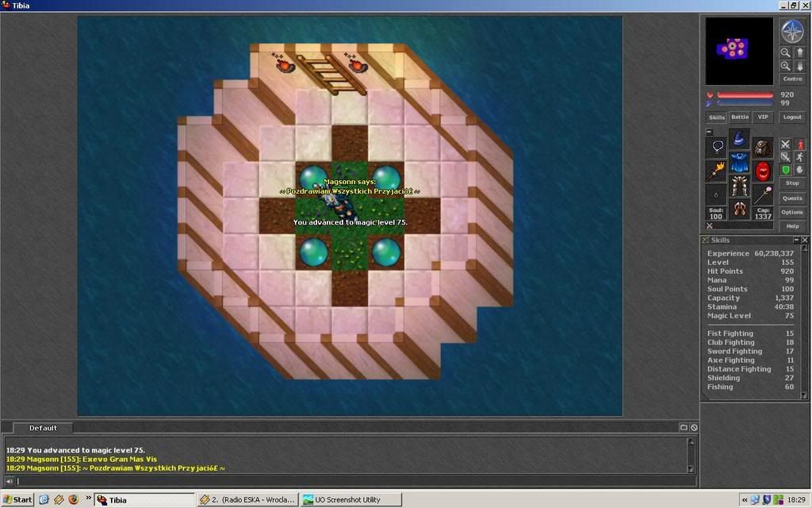Launch Internet Explorer from Quick Launch
Image resolution: width=812 pixels, height=508 pixels.
pos(44,500)
